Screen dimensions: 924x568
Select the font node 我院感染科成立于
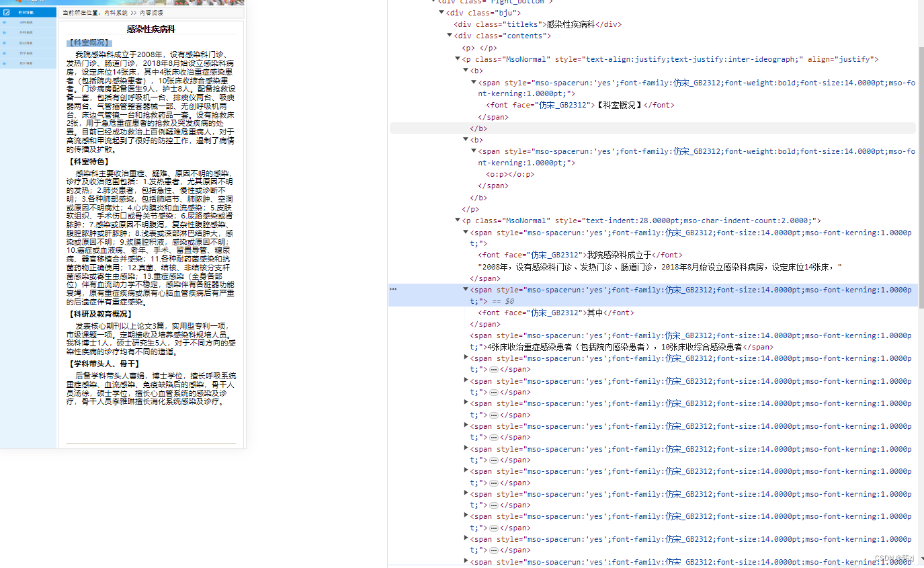tap(580, 255)
